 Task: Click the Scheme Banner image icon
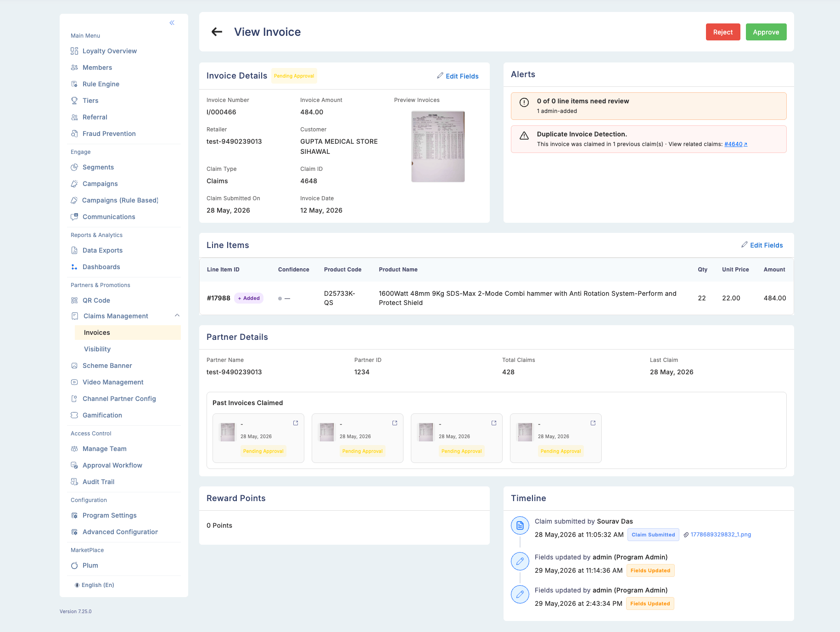(x=74, y=366)
